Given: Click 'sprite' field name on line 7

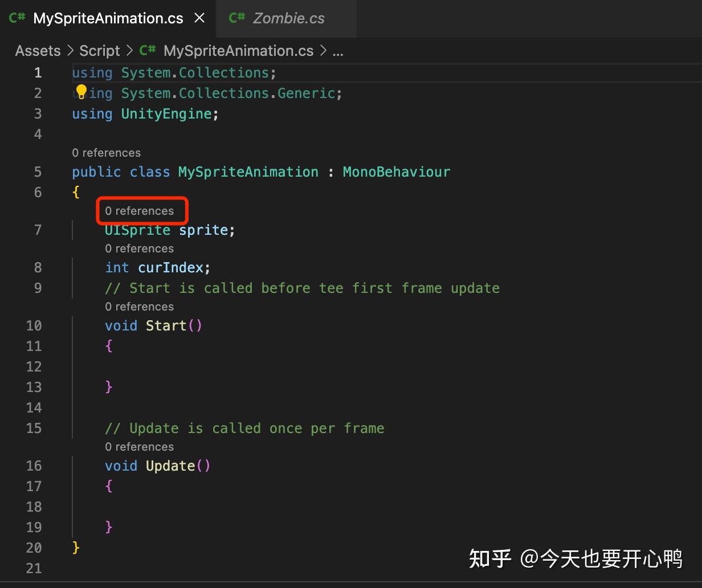Looking at the screenshot, I should click(x=203, y=230).
